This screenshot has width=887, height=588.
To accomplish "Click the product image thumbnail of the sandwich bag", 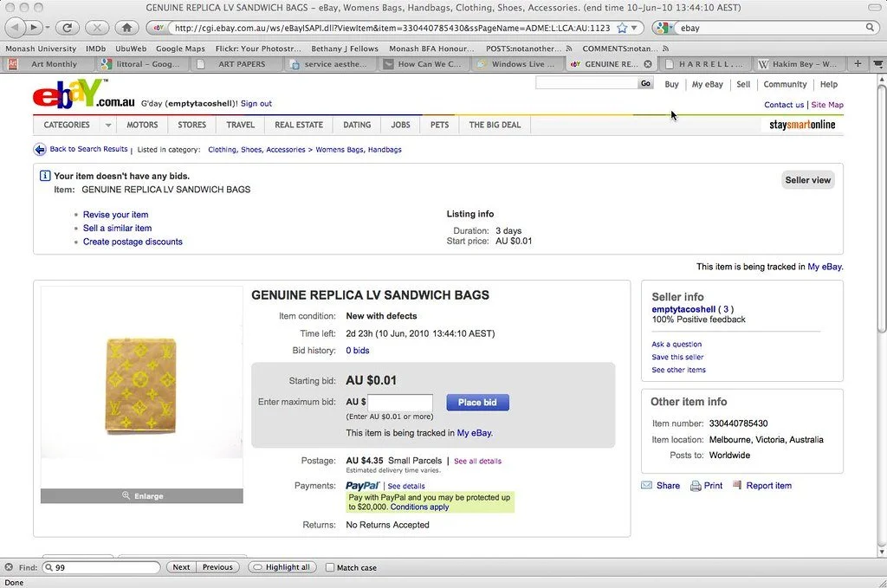I will coord(141,386).
